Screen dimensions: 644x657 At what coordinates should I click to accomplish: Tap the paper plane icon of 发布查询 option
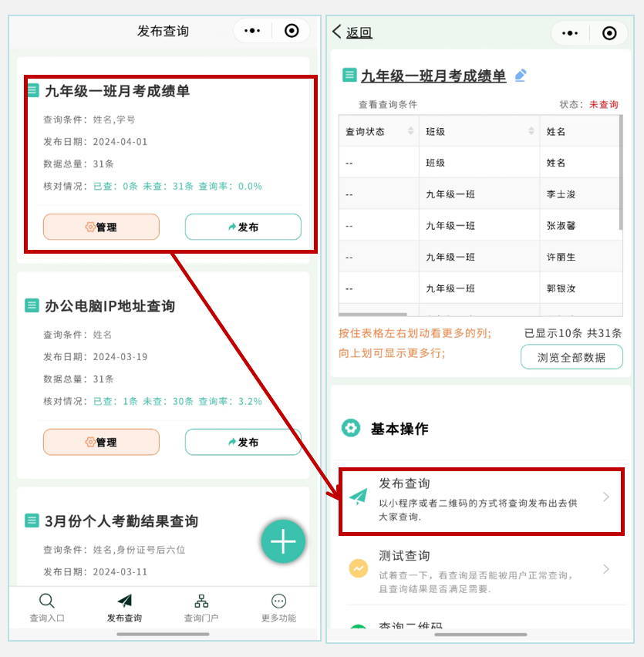[x=359, y=497]
